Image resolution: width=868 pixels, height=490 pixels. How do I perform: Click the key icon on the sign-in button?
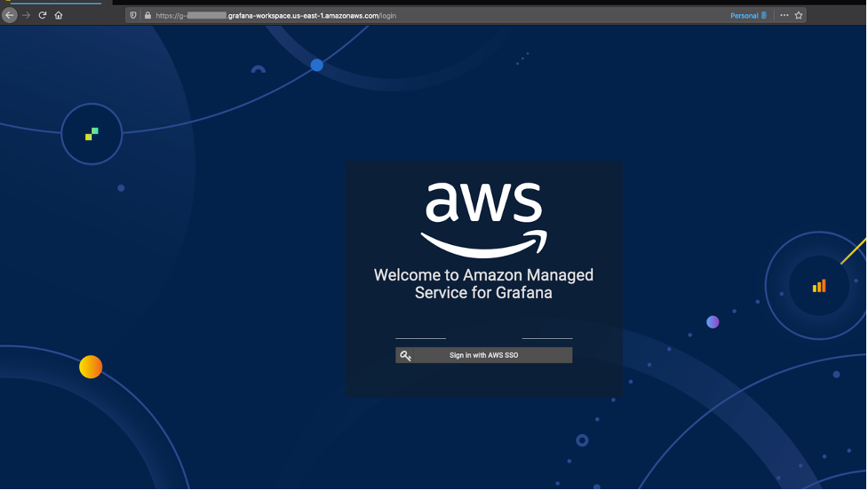click(405, 356)
